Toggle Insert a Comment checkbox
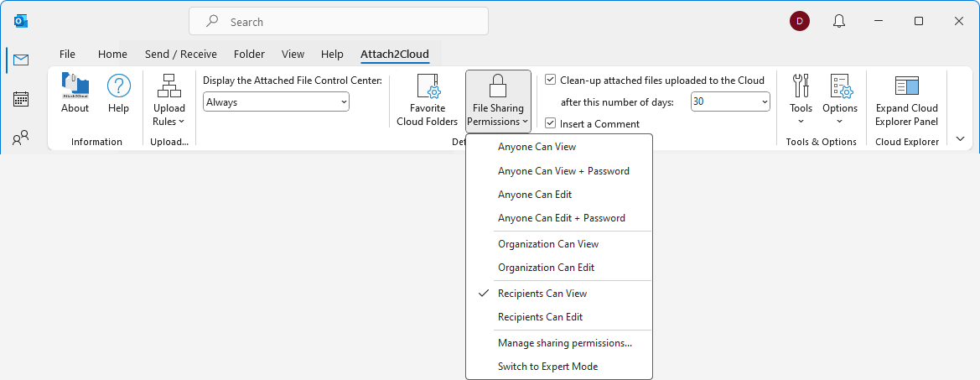This screenshot has width=980, height=380. click(551, 124)
